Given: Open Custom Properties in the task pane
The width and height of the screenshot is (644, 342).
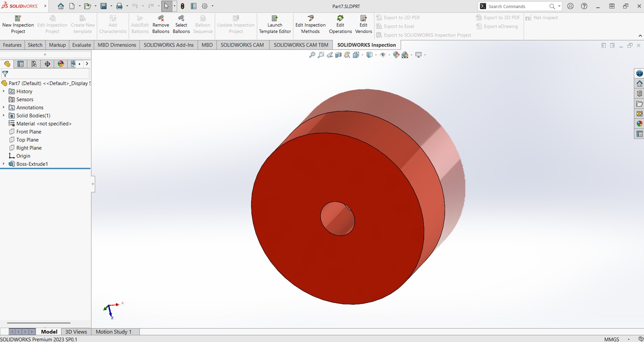Looking at the screenshot, I should click(640, 134).
